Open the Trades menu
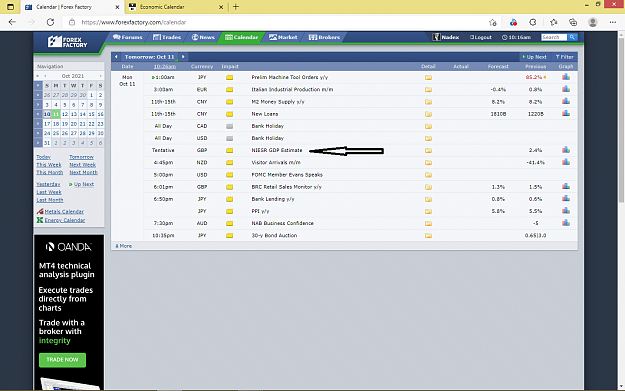Viewport: 625px width, 391px height. [x=167, y=37]
